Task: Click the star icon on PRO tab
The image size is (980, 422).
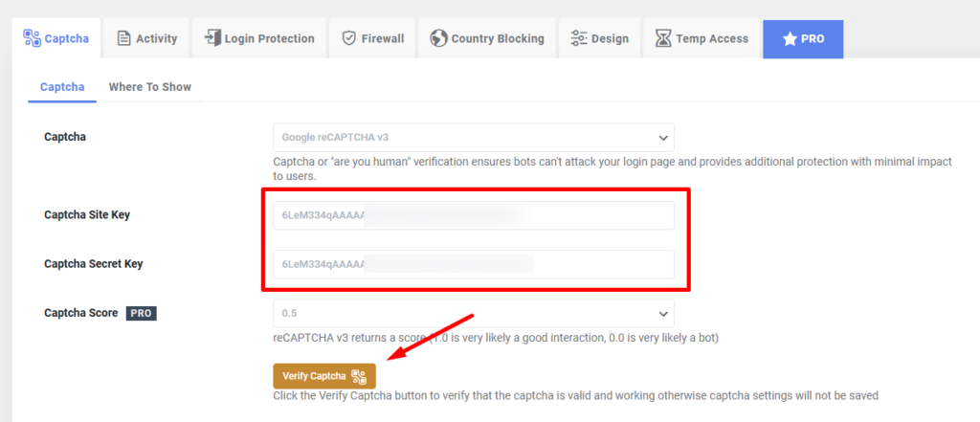Action: click(789, 39)
